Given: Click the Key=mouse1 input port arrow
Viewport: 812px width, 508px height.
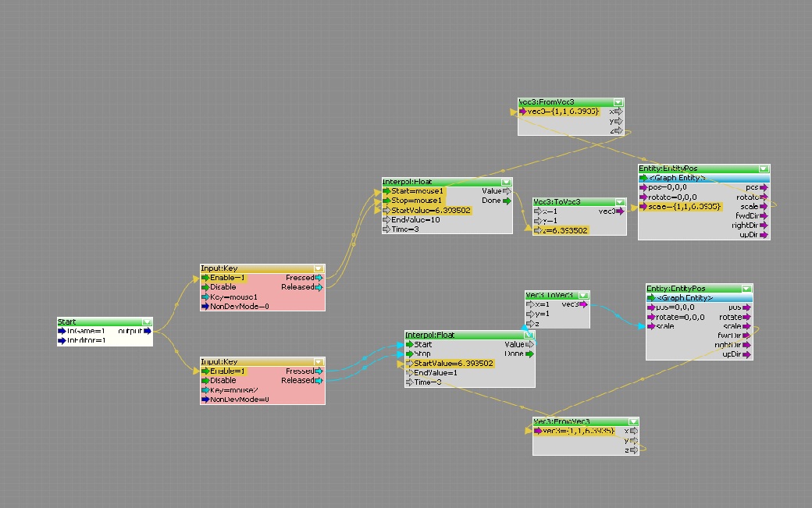Looking at the screenshot, I should (x=205, y=297).
